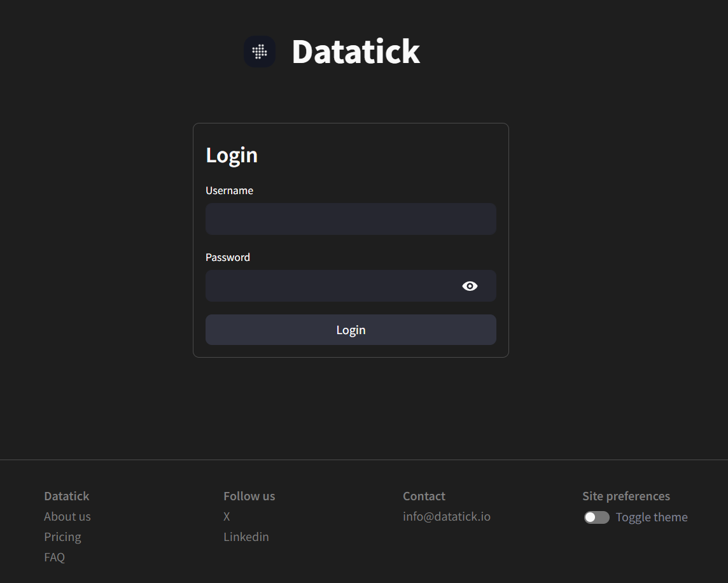Switch on the Toggle theme switch

tap(597, 517)
